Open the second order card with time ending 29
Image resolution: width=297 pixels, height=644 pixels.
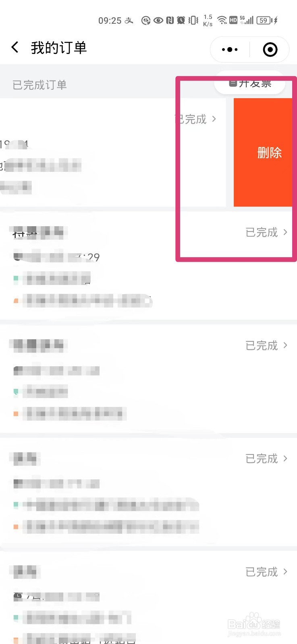(148, 266)
